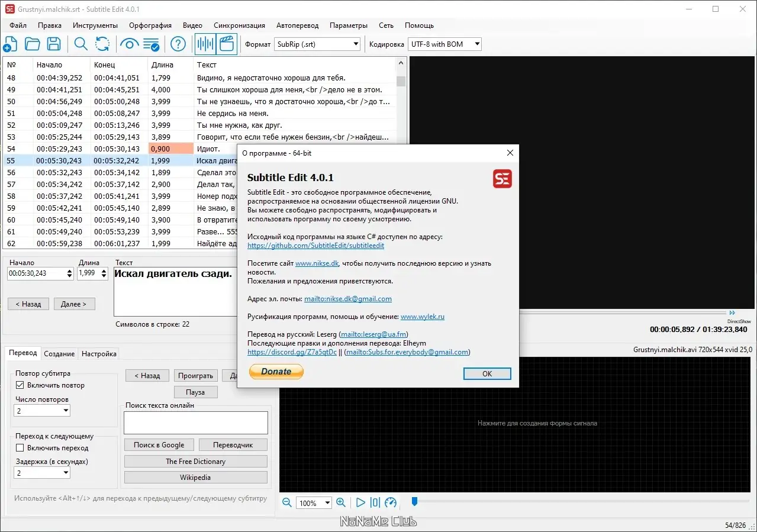Open a subtitle file with the folder icon

click(x=32, y=44)
